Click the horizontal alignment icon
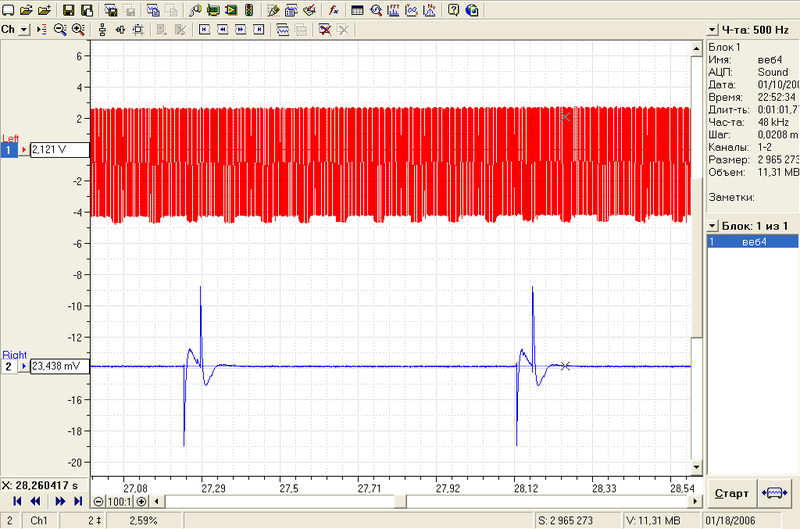 120,30
